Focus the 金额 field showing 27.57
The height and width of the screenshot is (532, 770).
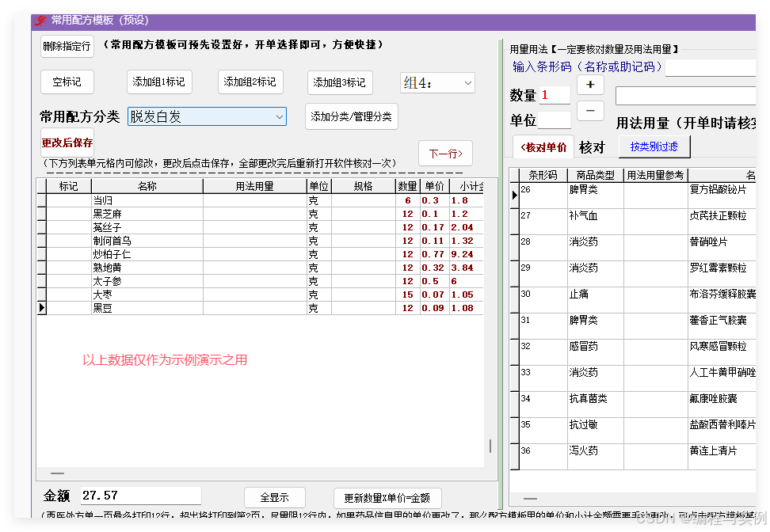coord(141,496)
